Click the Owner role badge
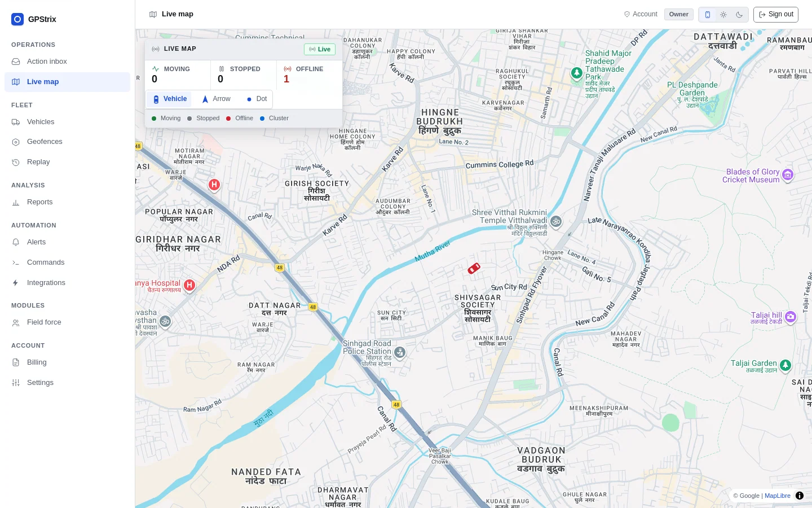 point(678,15)
